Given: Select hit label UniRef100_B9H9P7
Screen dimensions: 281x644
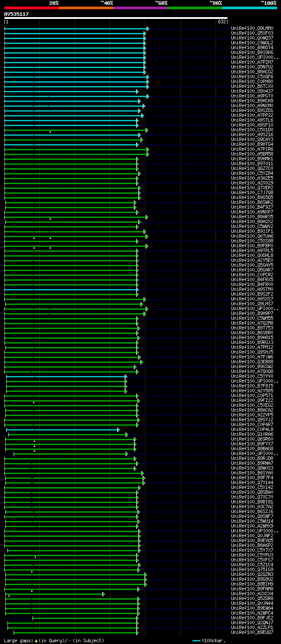Looking at the screenshot, I should tap(252, 314).
